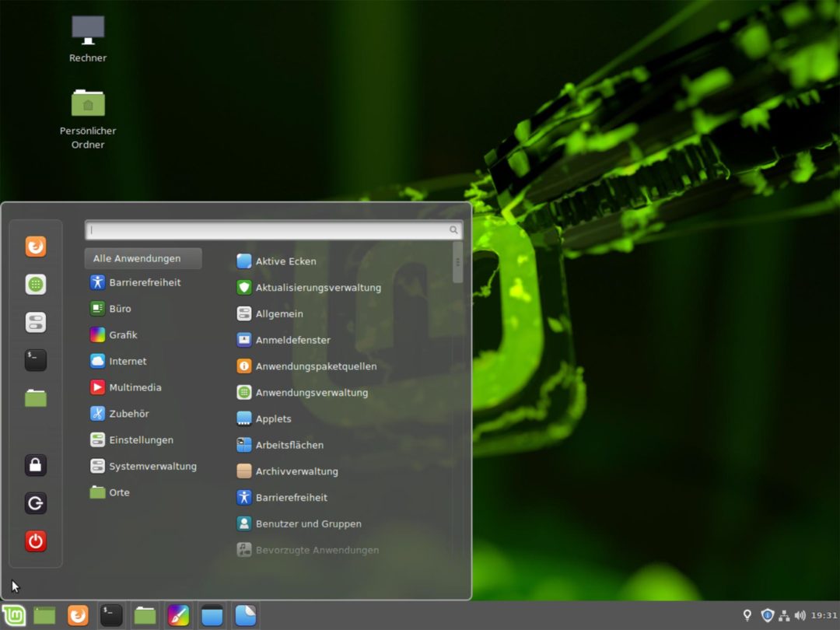Lock the screen using the padlock icon
The image size is (840, 630).
[35, 465]
